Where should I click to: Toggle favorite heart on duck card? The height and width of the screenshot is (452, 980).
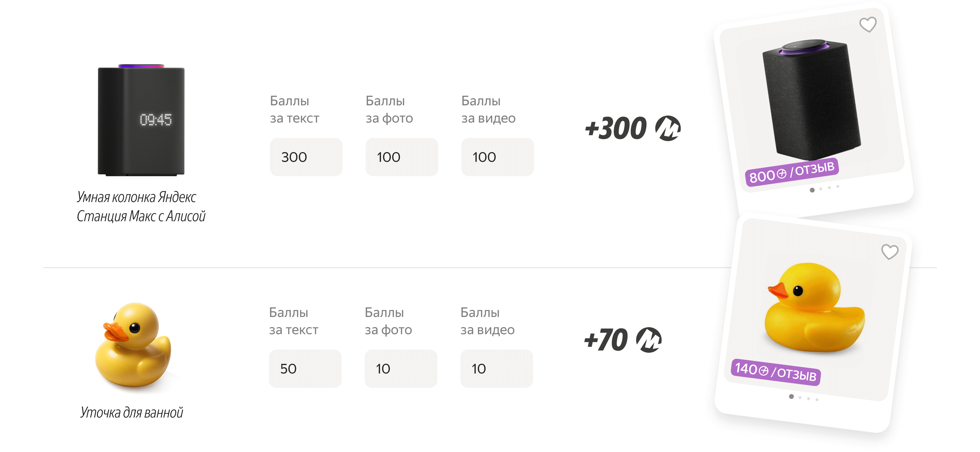[x=890, y=252]
